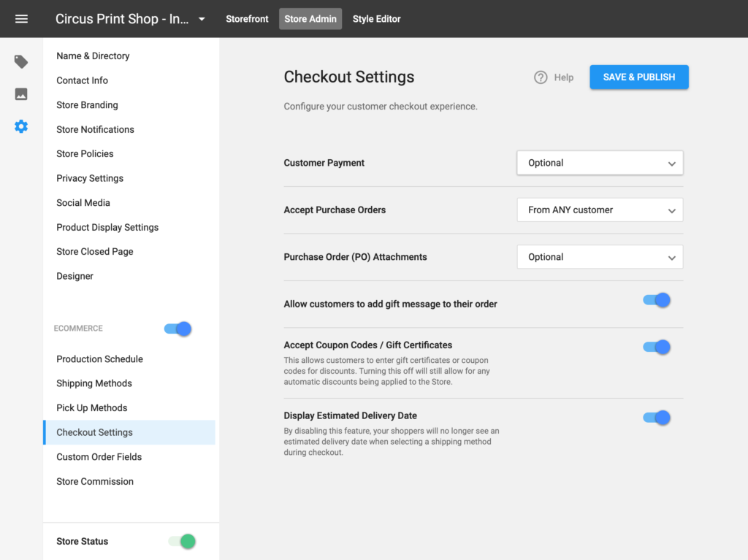Click the ECOMMERCE section label

(78, 329)
